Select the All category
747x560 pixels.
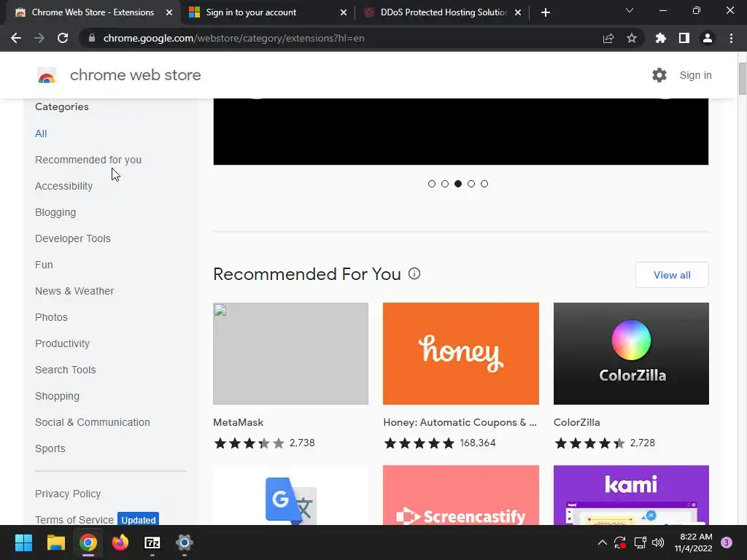41,134
